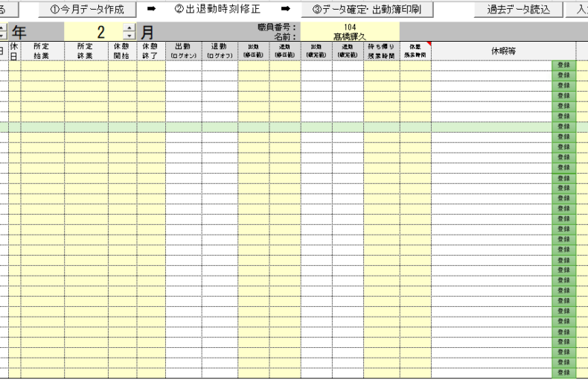The height and width of the screenshot is (380, 588).
Task: Select the 出勤(ログオン) column header
Action: (183, 51)
